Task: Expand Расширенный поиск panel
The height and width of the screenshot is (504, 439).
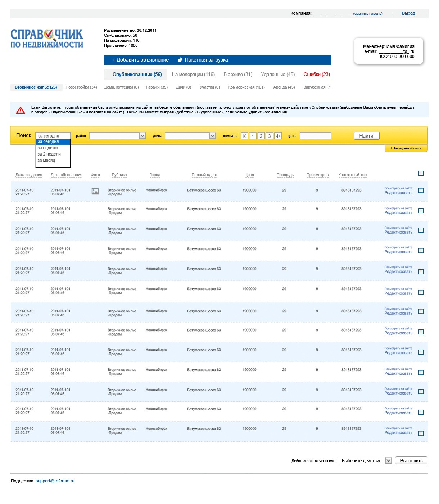Action: pyautogui.click(x=406, y=148)
